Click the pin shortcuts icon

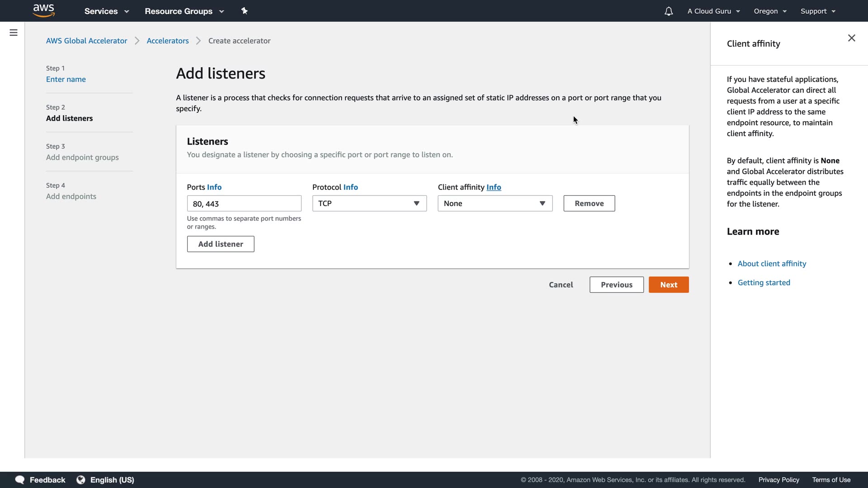[x=245, y=11]
